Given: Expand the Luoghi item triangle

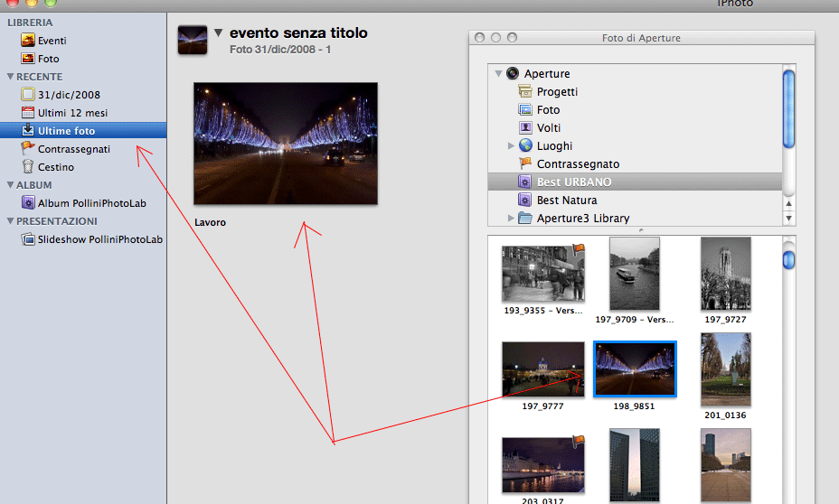Looking at the screenshot, I should tap(511, 145).
